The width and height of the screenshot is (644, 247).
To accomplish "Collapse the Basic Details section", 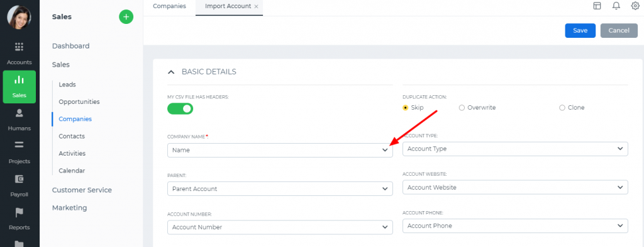I will click(171, 72).
